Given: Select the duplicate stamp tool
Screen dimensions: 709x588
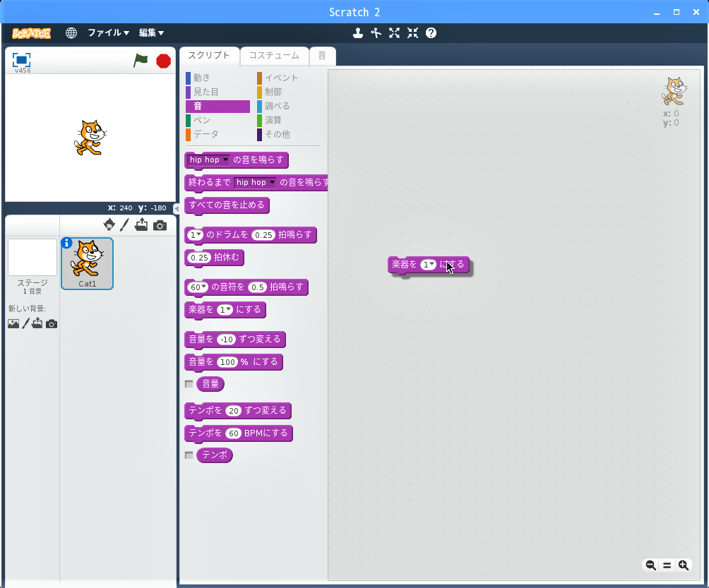Looking at the screenshot, I should pos(359,32).
